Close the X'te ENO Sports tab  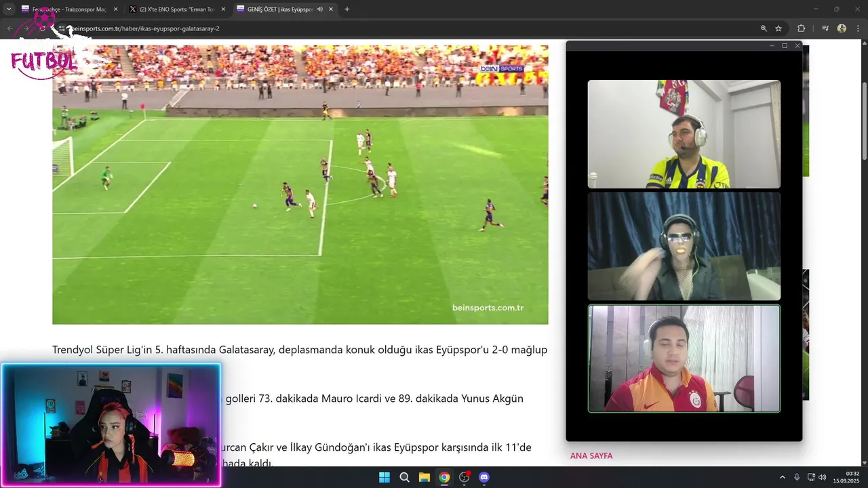click(x=223, y=9)
